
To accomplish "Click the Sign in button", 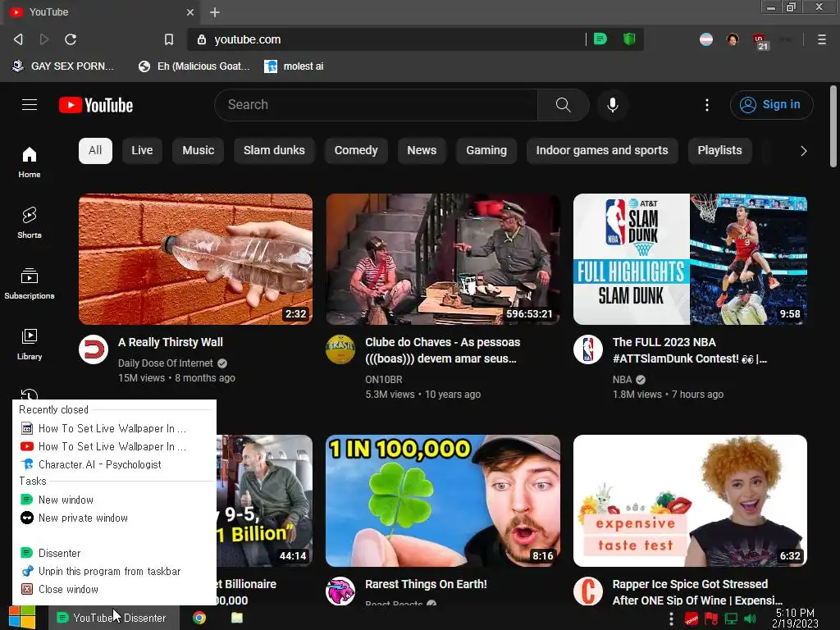I will point(771,104).
